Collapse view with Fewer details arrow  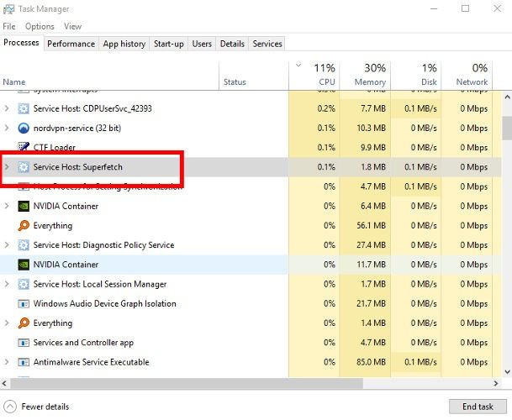tap(10, 407)
